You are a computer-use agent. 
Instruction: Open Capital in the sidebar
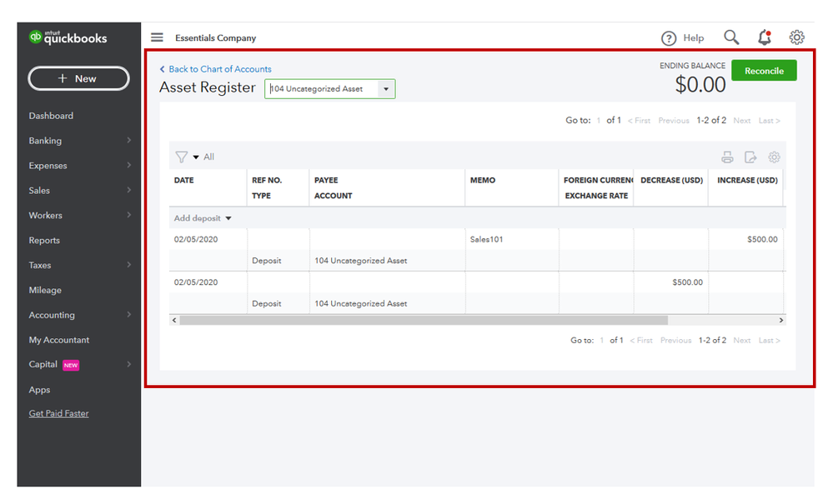click(43, 365)
